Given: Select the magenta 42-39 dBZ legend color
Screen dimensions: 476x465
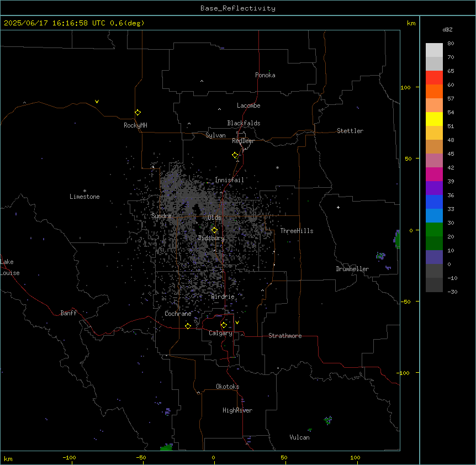Looking at the screenshot, I should [434, 174].
